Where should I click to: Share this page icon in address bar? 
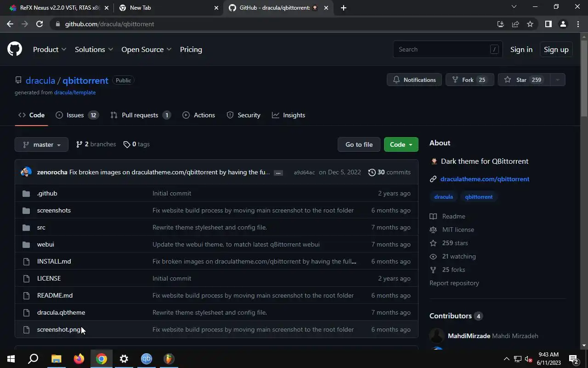[515, 24]
